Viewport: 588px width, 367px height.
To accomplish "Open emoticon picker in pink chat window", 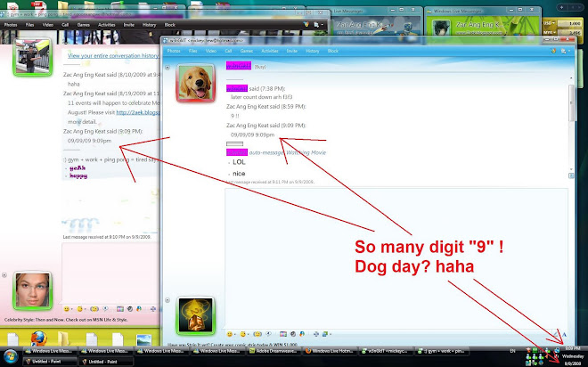I will [x=67, y=309].
